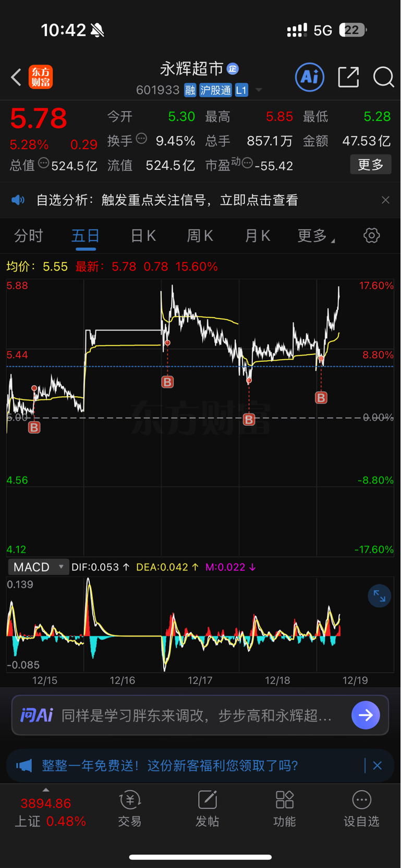The image size is (401, 868).
Task: Open the 自选分析 signal notice
Action: pos(167,200)
